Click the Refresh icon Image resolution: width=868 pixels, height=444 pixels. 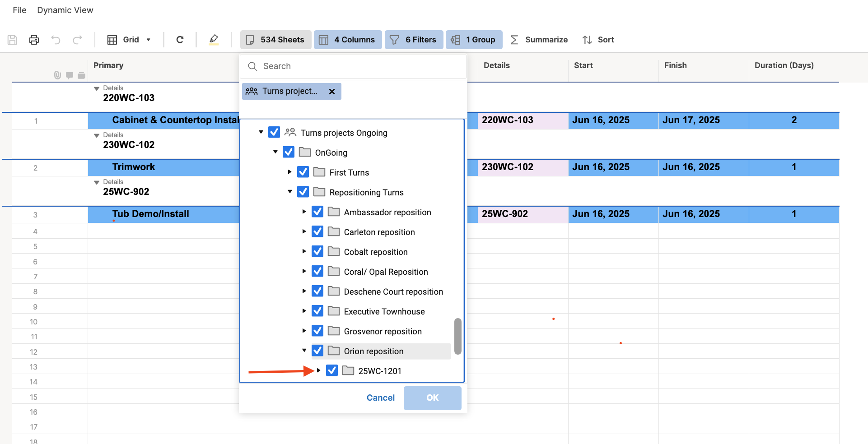click(180, 40)
